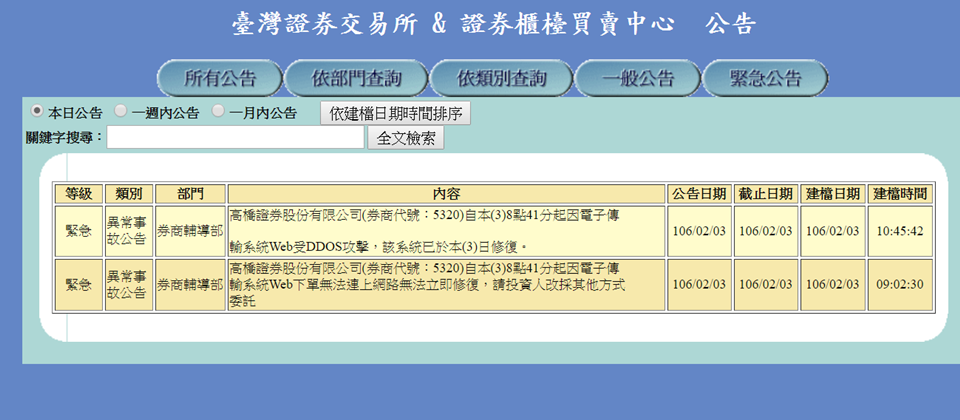This screenshot has height=420, width=960.
Task: Click the 部門 column header
Action: (190, 194)
